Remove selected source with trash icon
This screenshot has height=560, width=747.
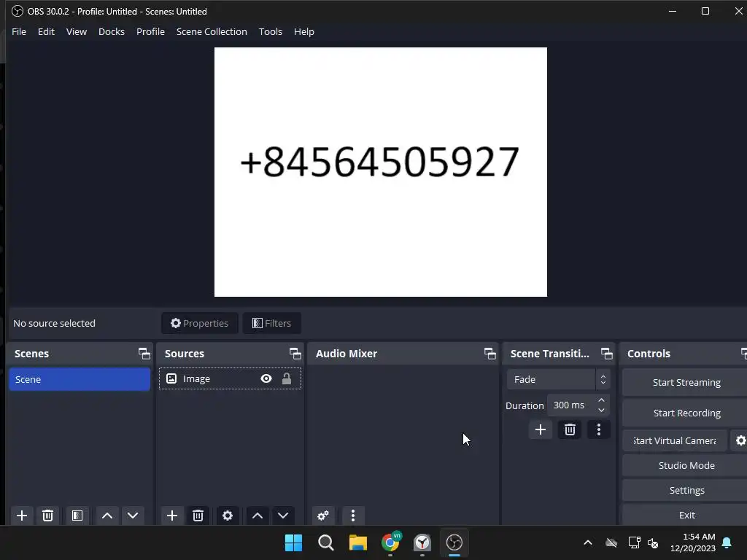198,516
